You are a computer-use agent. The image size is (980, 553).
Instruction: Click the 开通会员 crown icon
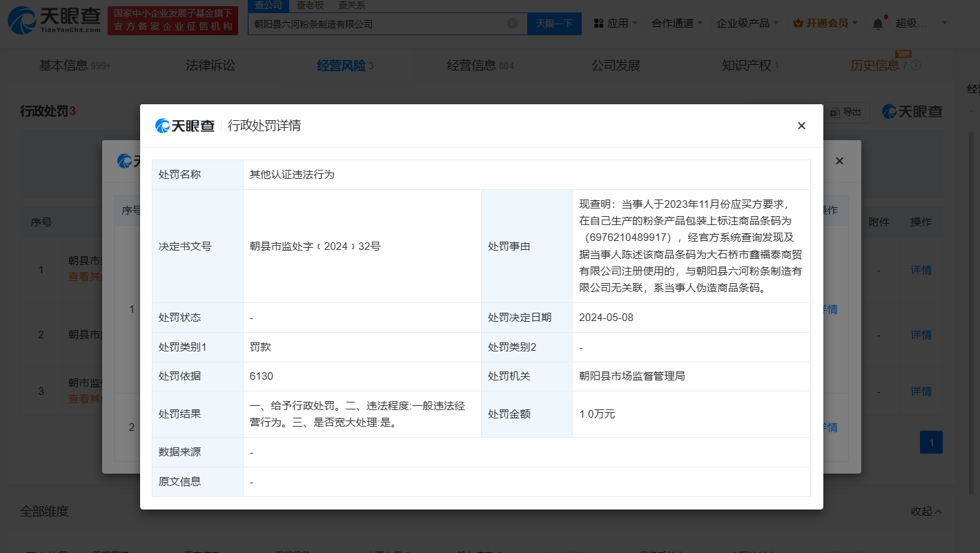[x=798, y=23]
